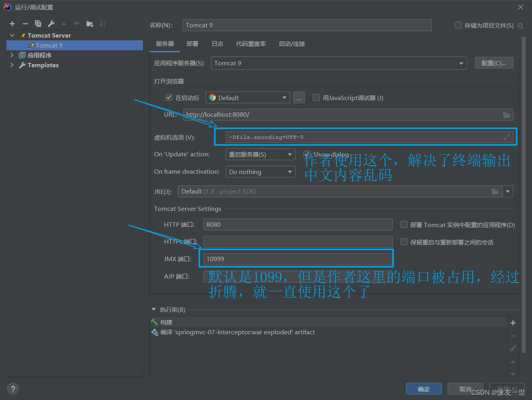Viewport: 532px width, 400px height.
Task: Select the 构建 before-launch task
Action: (329, 322)
